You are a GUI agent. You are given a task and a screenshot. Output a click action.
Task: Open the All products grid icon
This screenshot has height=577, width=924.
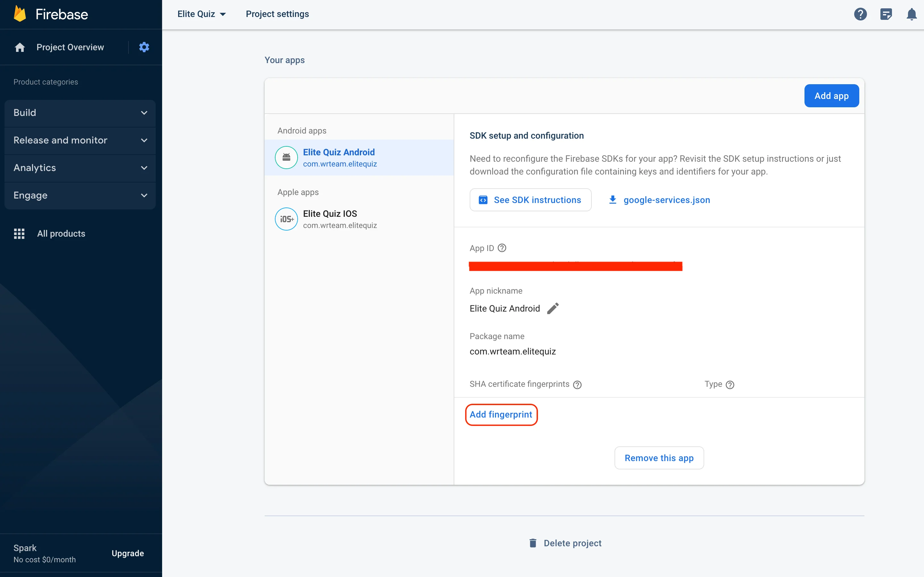click(19, 233)
